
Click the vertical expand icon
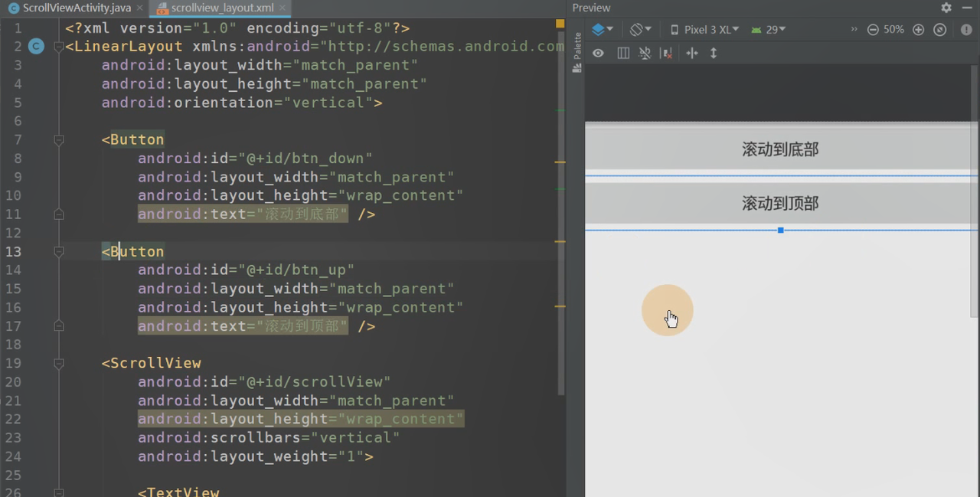coord(714,53)
